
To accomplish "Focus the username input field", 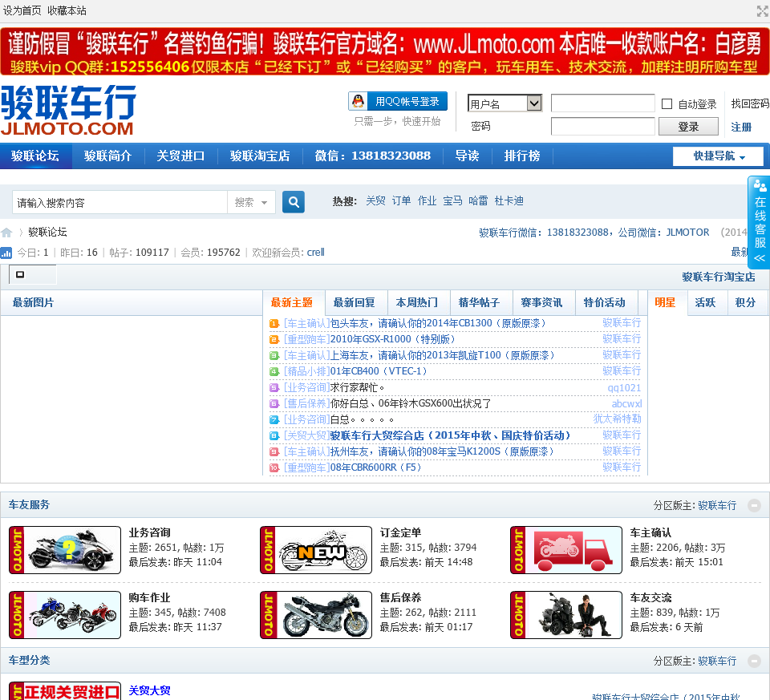I will (602, 103).
